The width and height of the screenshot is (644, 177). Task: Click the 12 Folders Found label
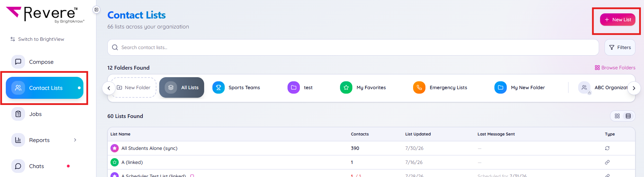[128, 68]
